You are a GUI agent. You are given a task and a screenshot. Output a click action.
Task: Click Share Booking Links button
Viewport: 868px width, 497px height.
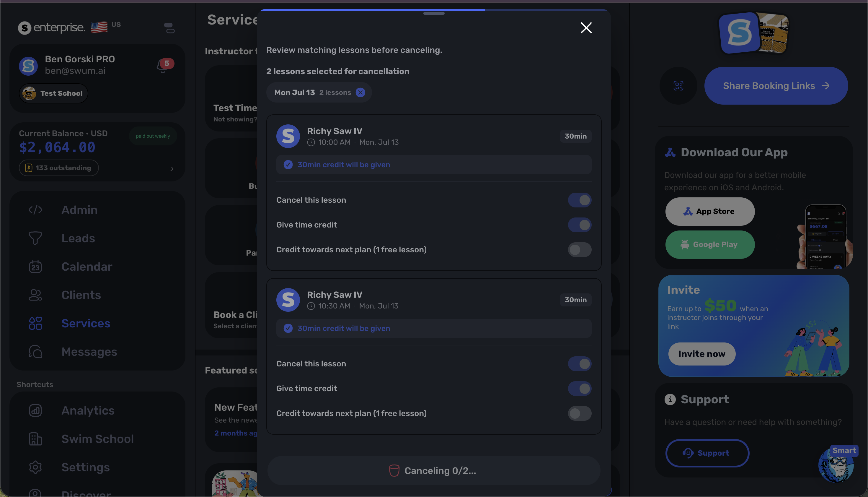776,86
